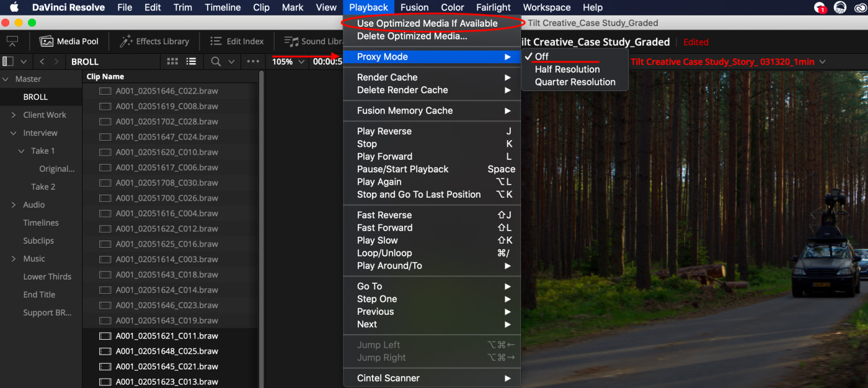Open the Effects Library panel
This screenshot has height=388, width=868.
click(x=155, y=42)
